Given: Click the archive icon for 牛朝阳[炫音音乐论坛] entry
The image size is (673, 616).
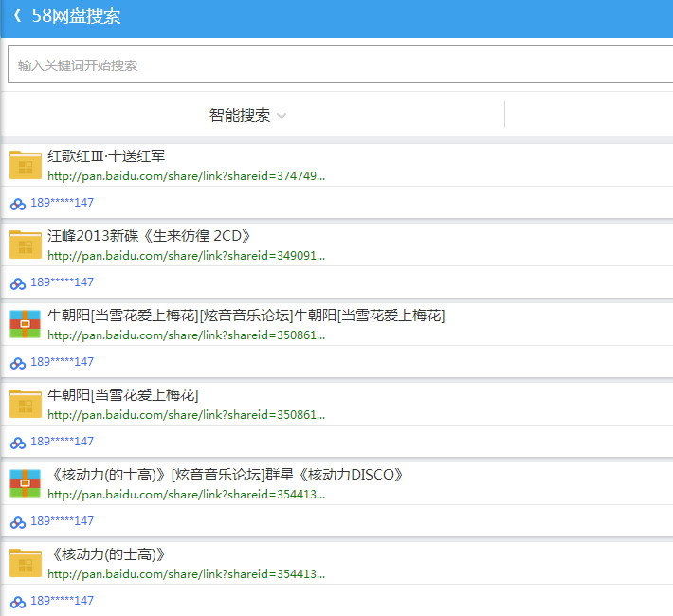Looking at the screenshot, I should point(26,324).
